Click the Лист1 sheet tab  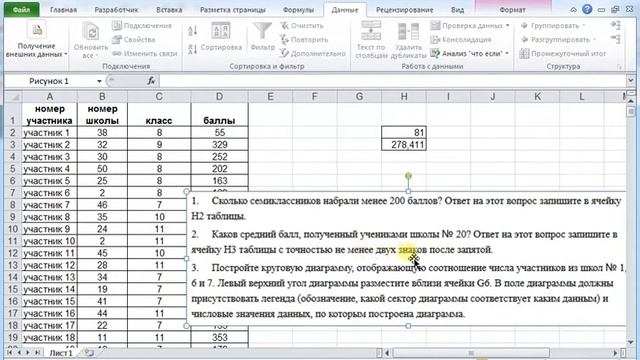[61, 353]
